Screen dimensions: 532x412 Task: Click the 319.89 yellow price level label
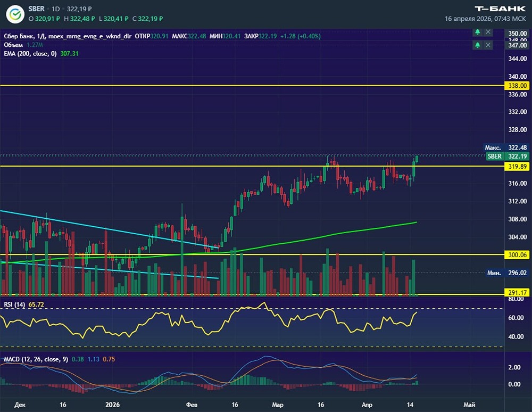517,167
